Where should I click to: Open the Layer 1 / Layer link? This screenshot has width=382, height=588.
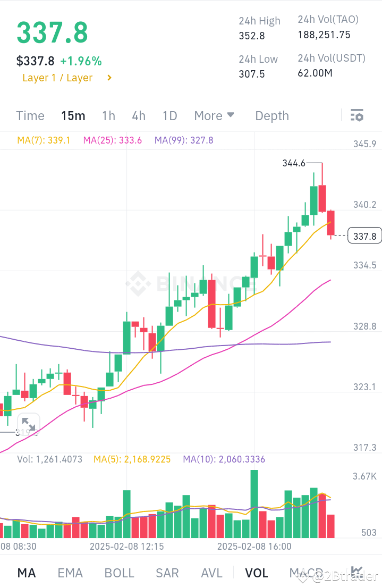[57, 78]
